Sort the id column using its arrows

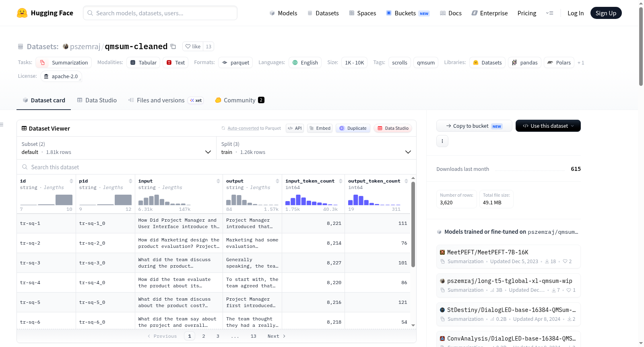tap(71, 181)
